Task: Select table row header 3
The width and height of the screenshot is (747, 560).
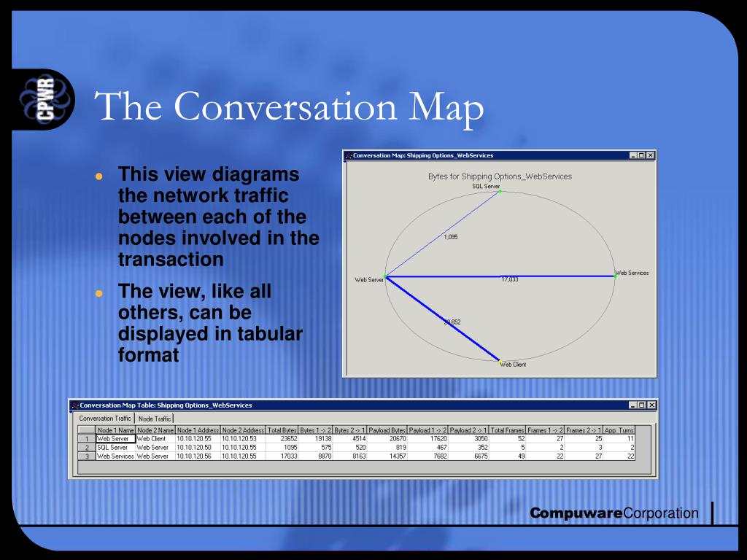Action: (87, 456)
